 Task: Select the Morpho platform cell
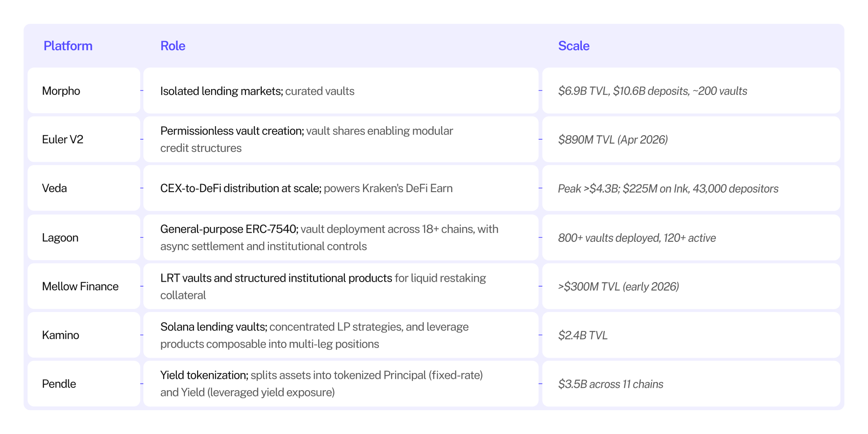(x=84, y=90)
